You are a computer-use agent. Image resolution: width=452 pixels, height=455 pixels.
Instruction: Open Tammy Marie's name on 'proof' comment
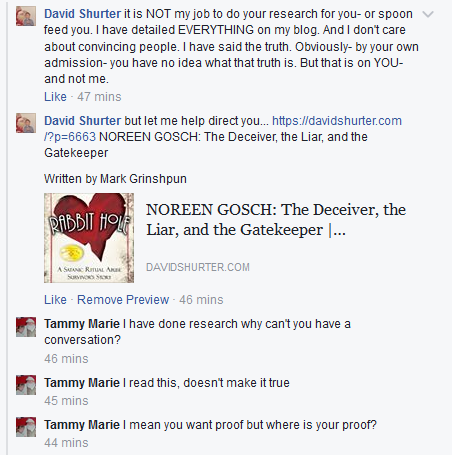pos(82,425)
